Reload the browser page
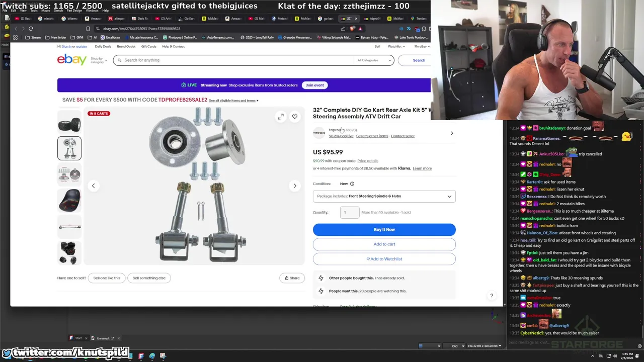 31,29
